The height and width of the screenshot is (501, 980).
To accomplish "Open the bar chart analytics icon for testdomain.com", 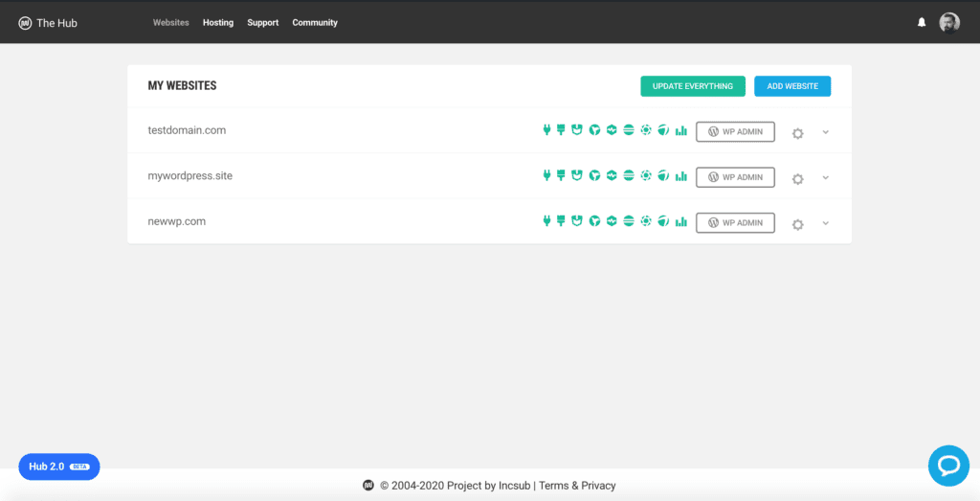I will coord(681,130).
